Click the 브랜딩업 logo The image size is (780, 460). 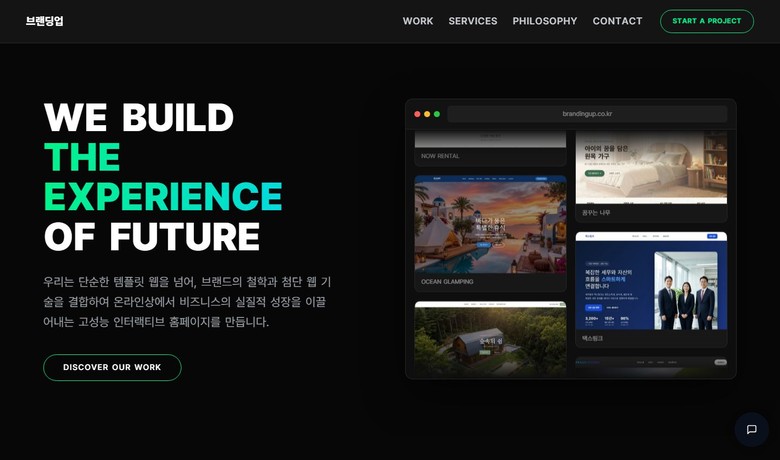coord(45,21)
